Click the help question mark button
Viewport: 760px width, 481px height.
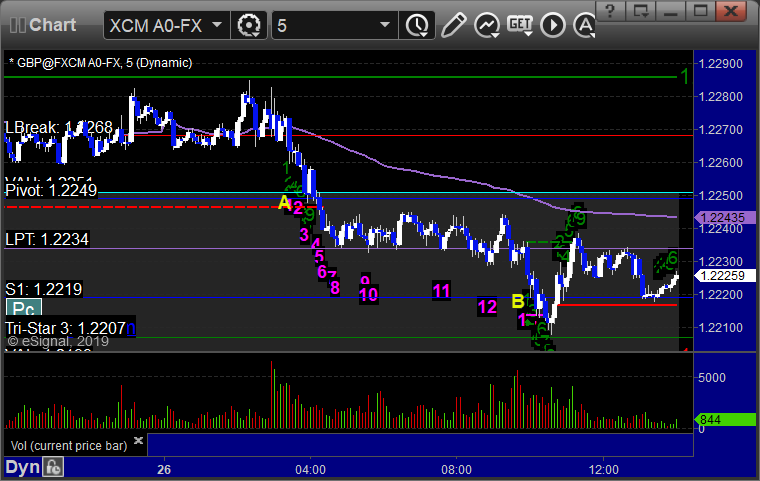click(x=610, y=11)
